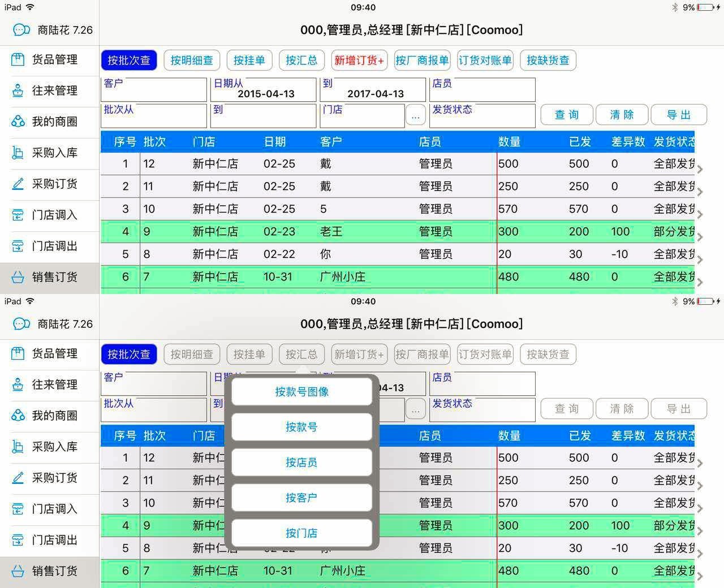Tap 我的商圈 icon in the screen showing the popup
The image size is (724, 588).
18,416
